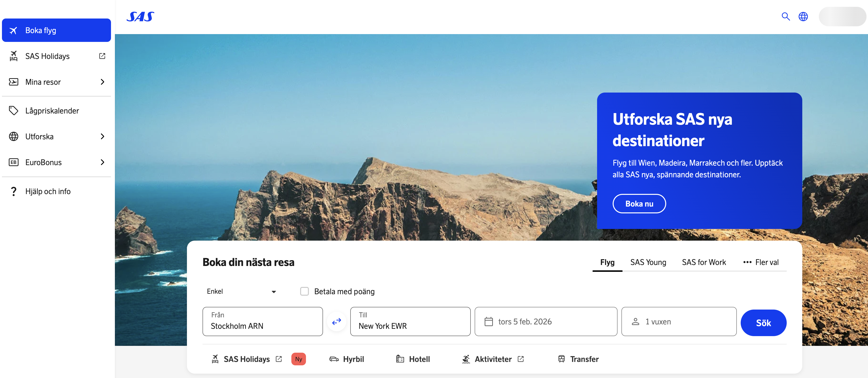The height and width of the screenshot is (378, 868).
Task: Click the Från Stockholm ARN input field
Action: (262, 322)
